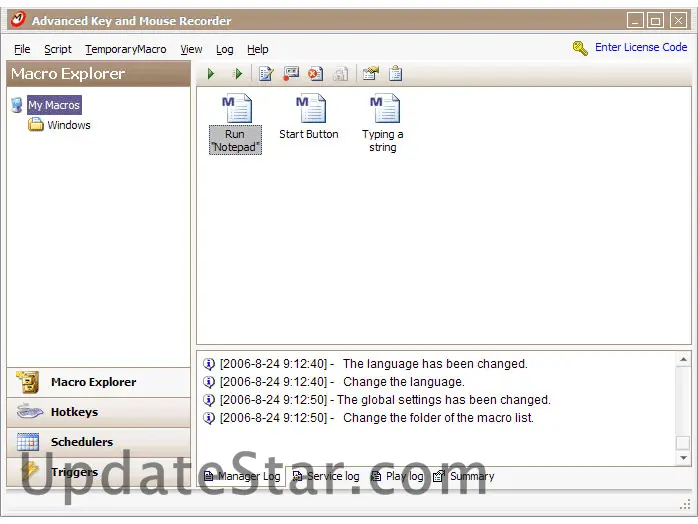The height and width of the screenshot is (524, 698).
Task: Select the Run "Notepad" macro
Action: coord(235,125)
